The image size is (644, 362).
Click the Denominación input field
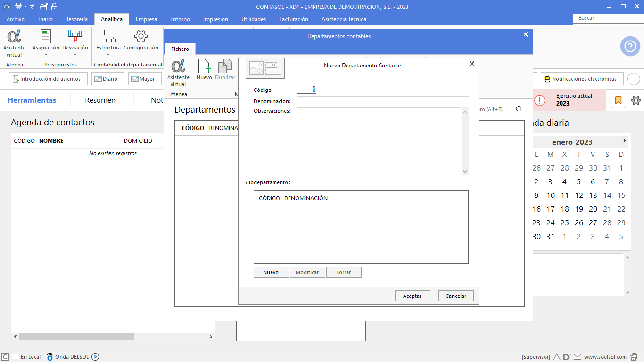click(x=382, y=101)
